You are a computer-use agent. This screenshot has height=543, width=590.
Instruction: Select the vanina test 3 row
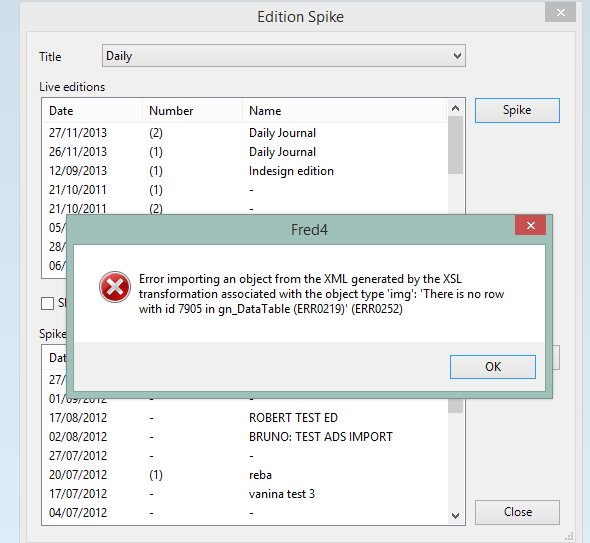(245, 494)
